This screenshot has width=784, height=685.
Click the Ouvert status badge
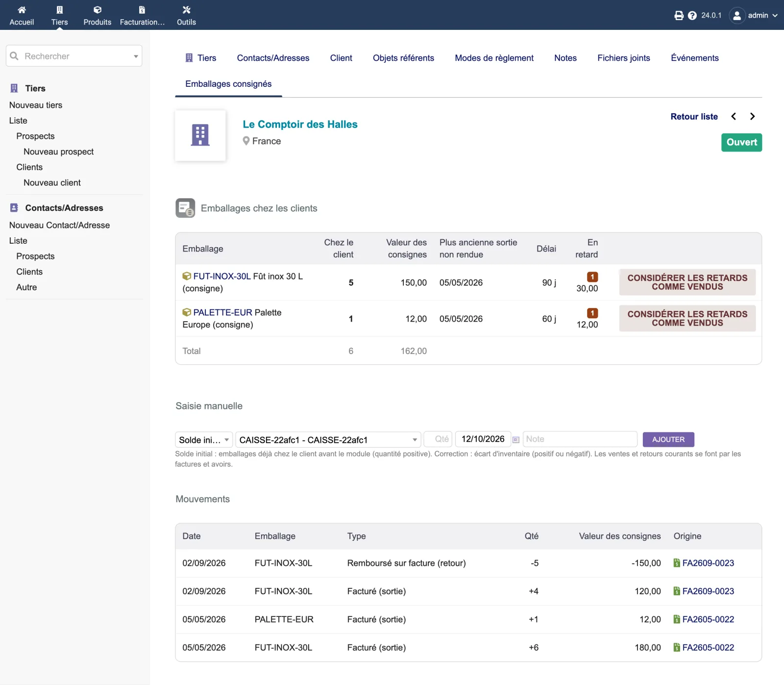click(741, 143)
